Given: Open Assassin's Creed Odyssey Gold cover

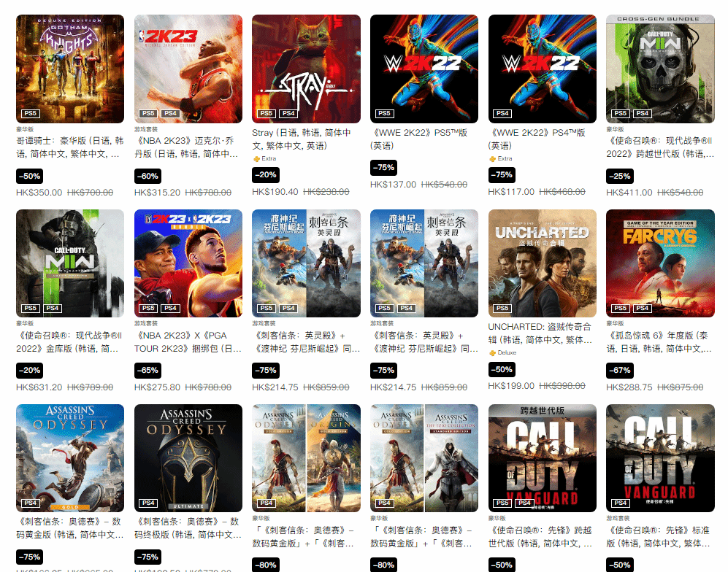Looking at the screenshot, I should pos(70,458).
